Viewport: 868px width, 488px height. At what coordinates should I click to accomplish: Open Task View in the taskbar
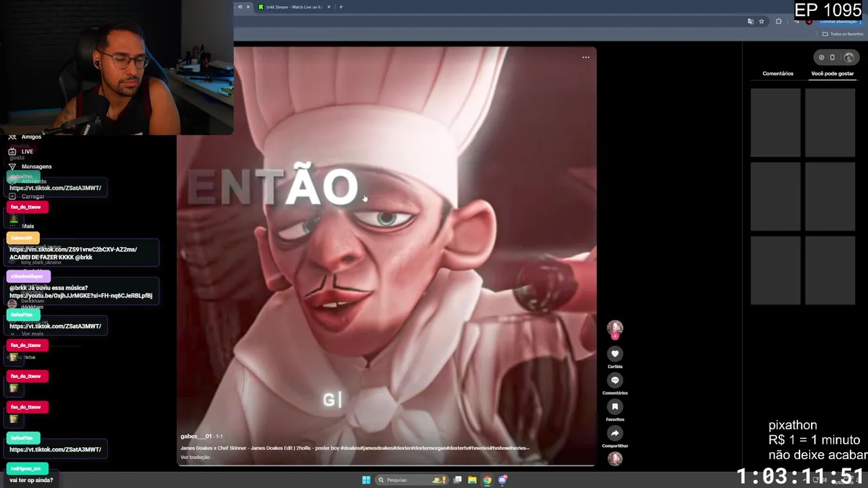[x=458, y=480]
